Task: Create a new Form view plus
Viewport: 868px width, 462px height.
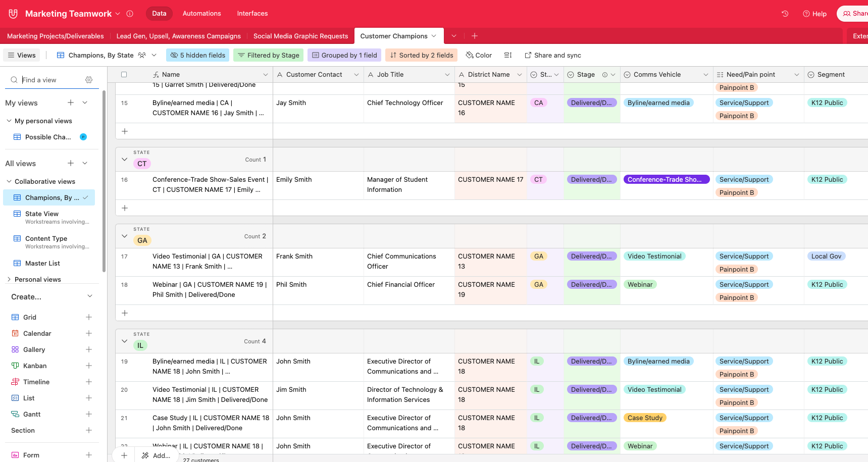Action: tap(89, 455)
